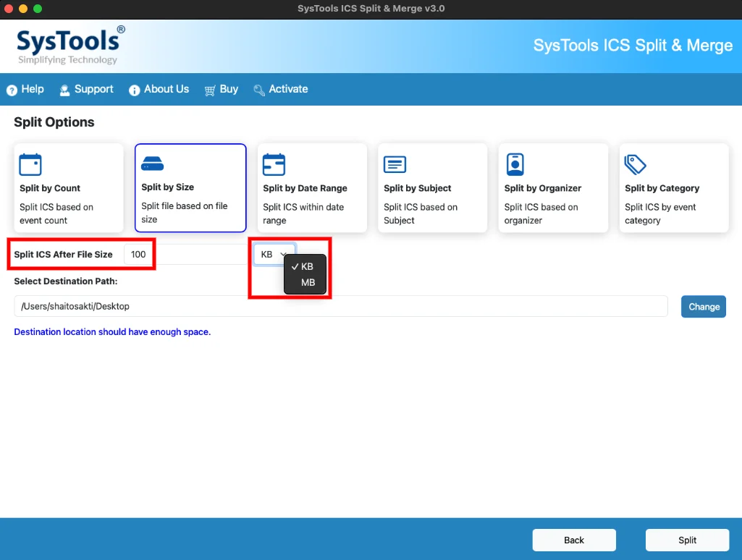Viewport: 742px width, 560px height.
Task: Click the 'Split Options' heading
Action: [54, 122]
